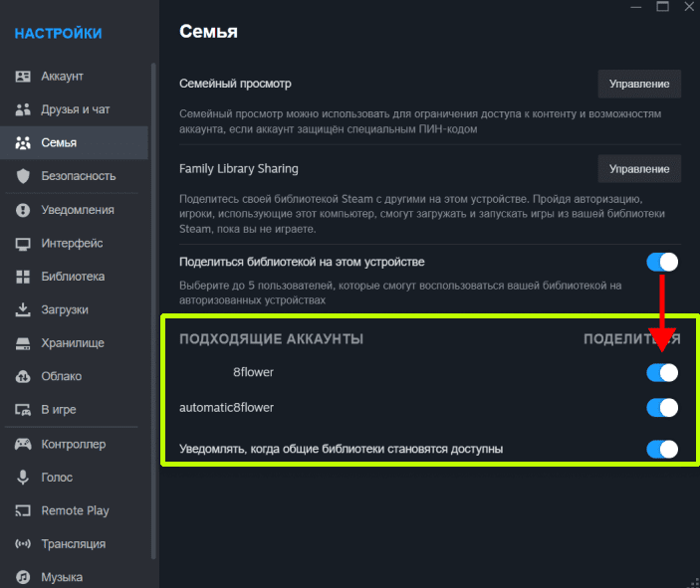Toggle sharing for account automatic8flower
This screenshot has height=588, width=700.
pyautogui.click(x=662, y=408)
